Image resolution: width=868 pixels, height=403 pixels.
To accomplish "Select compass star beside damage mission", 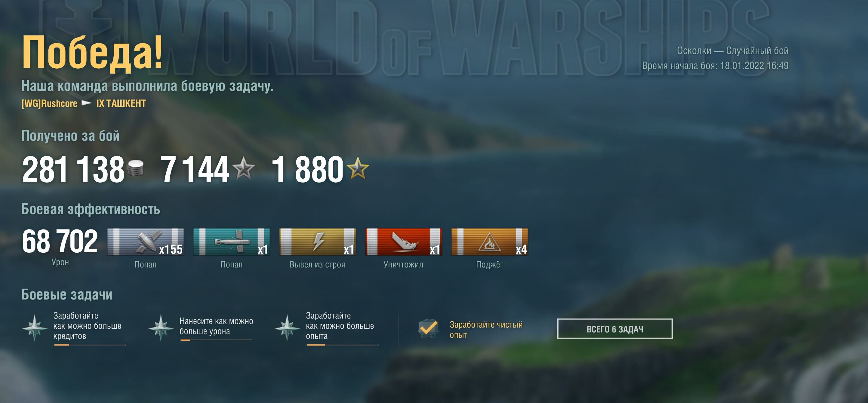I will point(161,328).
